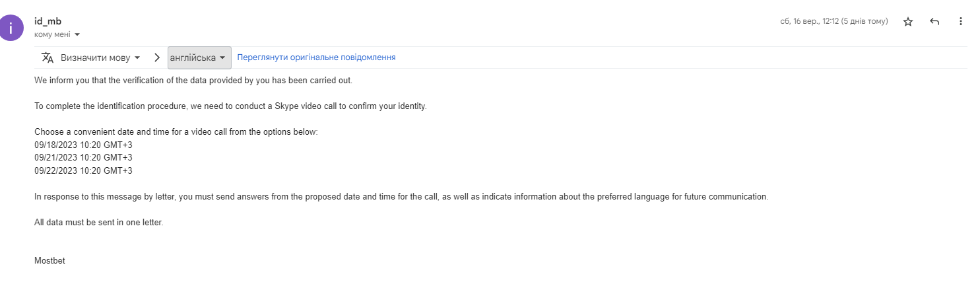Click the 09/22/2023 10:20 date option line
The width and height of the screenshot is (980, 292).
click(x=83, y=170)
